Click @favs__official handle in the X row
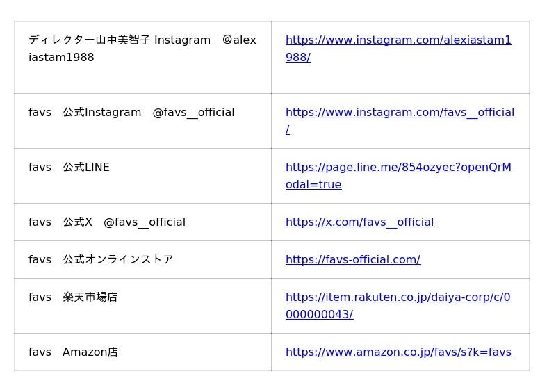Screen dimensions: 556x392 point(144,222)
